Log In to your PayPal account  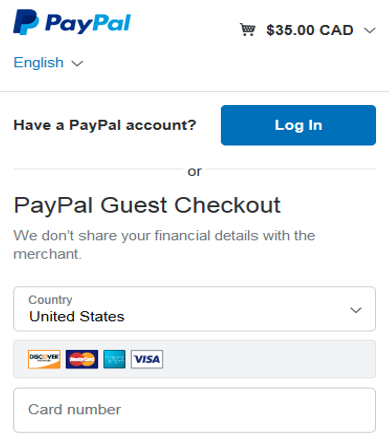pos(298,125)
